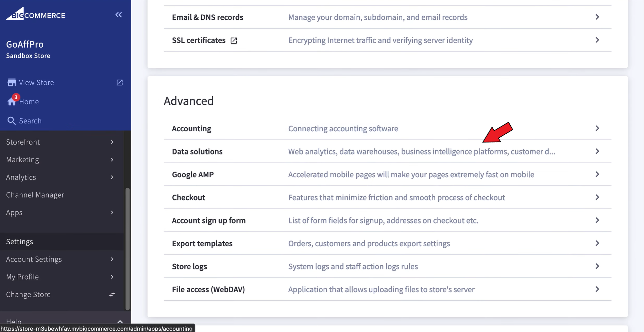Screen dimensions: 644x332
Task: Go to Export templates settings
Action: tap(202, 244)
